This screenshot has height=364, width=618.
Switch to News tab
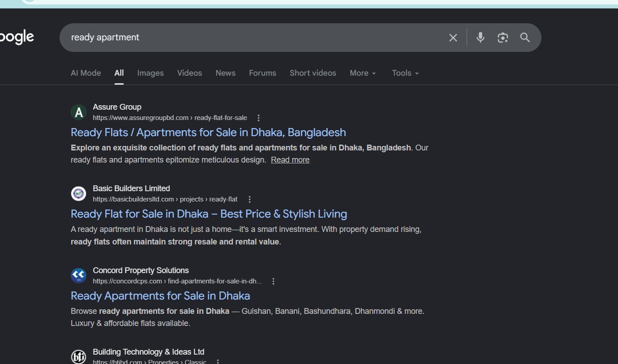[x=225, y=73]
